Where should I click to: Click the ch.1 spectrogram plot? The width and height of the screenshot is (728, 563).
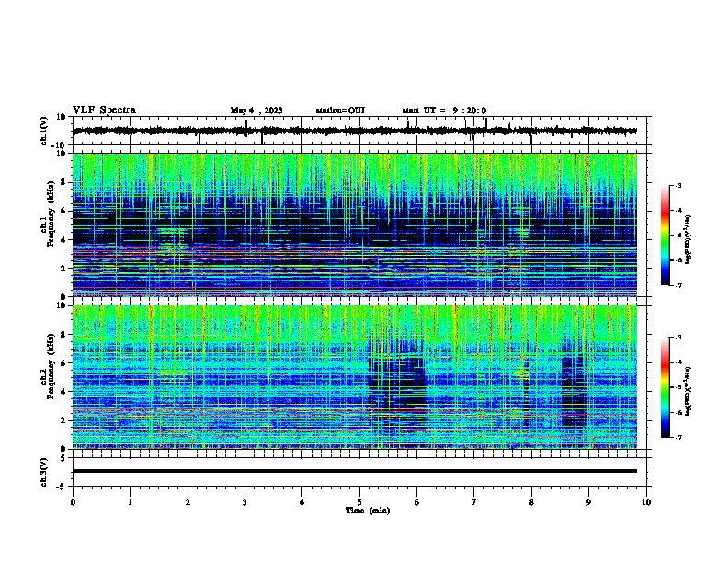tap(355, 224)
